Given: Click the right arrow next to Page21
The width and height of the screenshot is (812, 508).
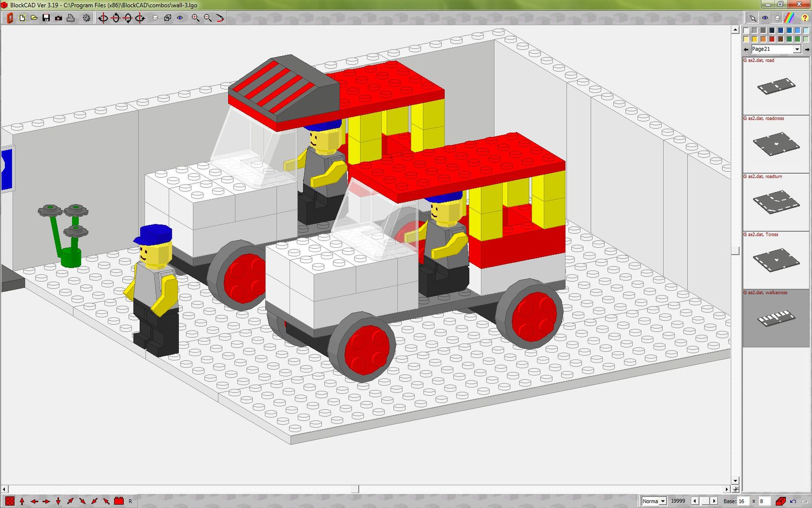Looking at the screenshot, I should 807,49.
